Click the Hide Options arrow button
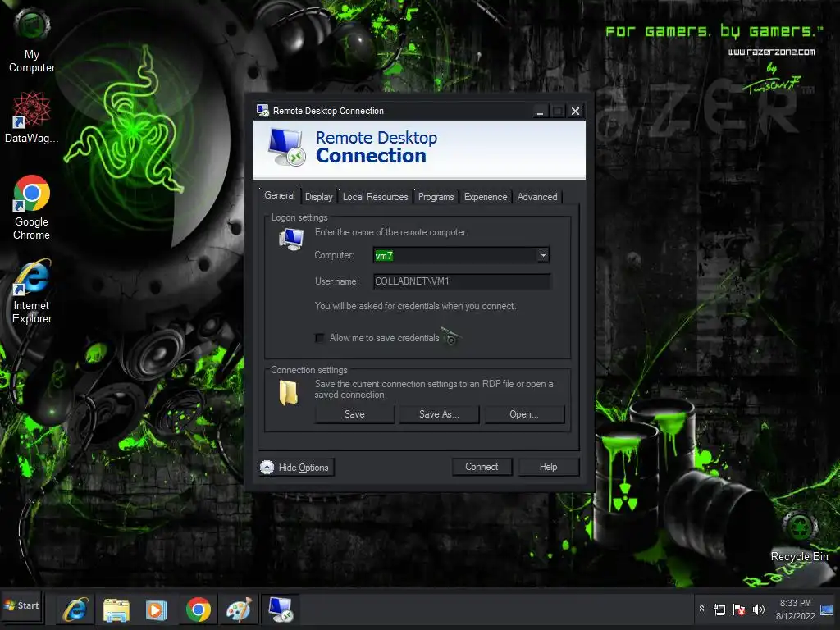840x630 pixels. 297,467
